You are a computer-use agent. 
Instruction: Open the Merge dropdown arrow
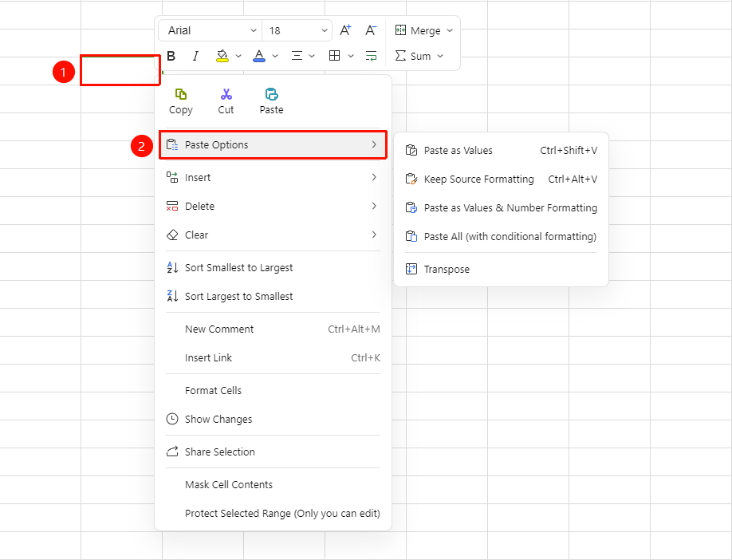(x=450, y=30)
